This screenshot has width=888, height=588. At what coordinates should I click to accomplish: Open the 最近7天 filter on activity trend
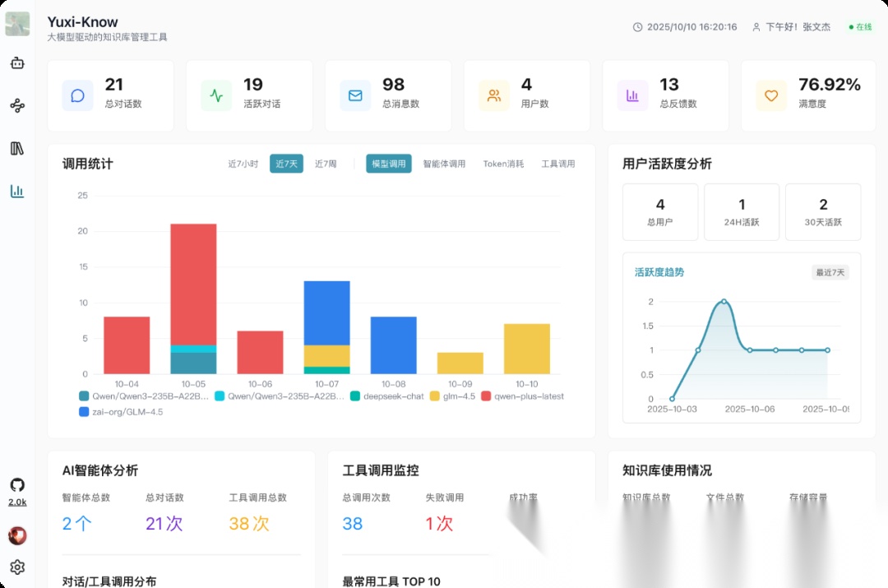tap(829, 272)
